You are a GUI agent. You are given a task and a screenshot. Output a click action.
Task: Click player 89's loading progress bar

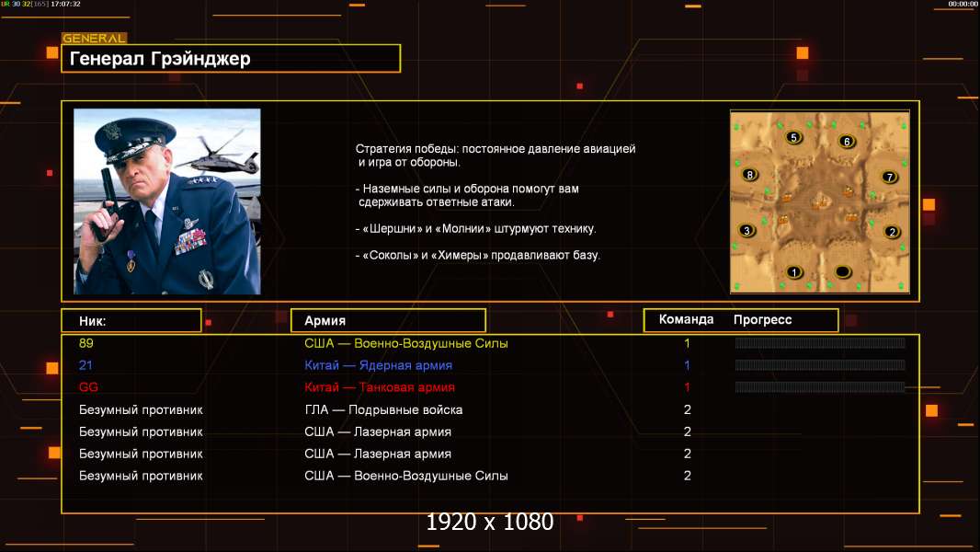[x=820, y=342]
